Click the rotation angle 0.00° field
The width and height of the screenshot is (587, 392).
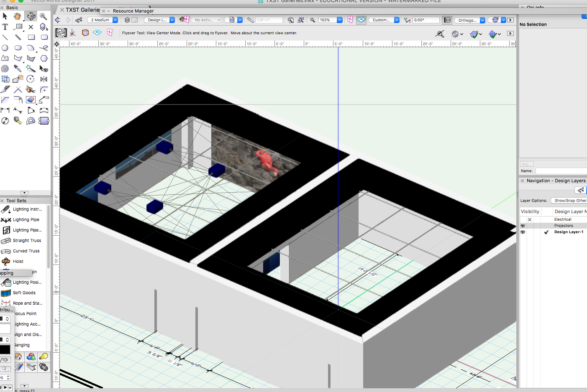point(426,20)
